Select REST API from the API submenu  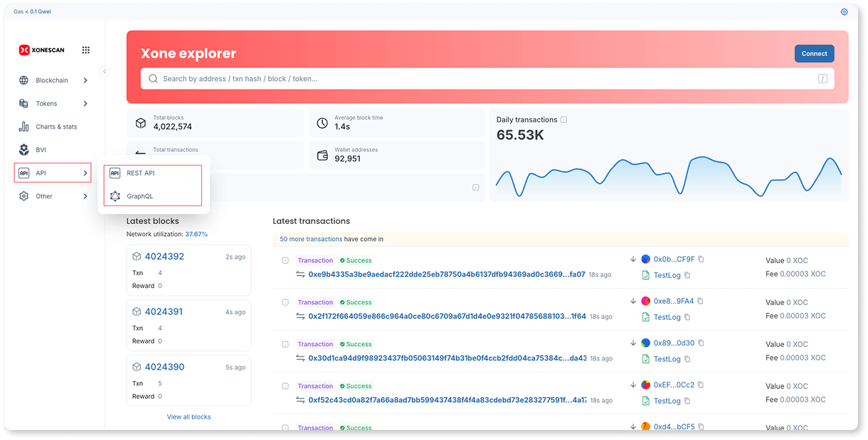pyautogui.click(x=140, y=173)
